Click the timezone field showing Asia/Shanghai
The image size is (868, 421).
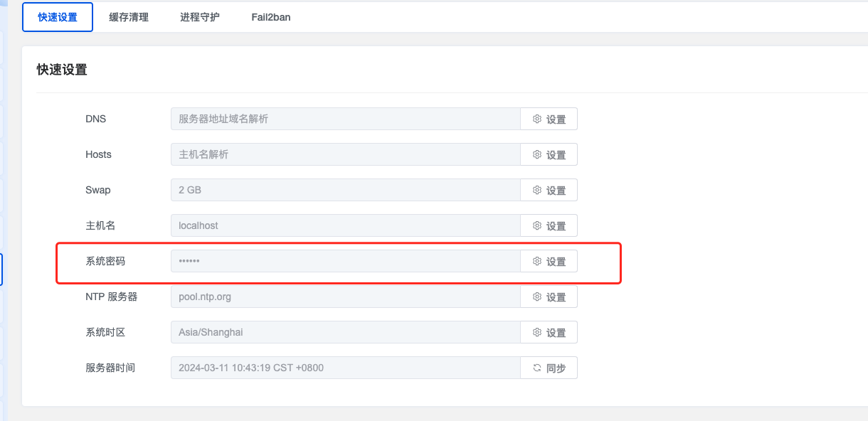tap(346, 332)
